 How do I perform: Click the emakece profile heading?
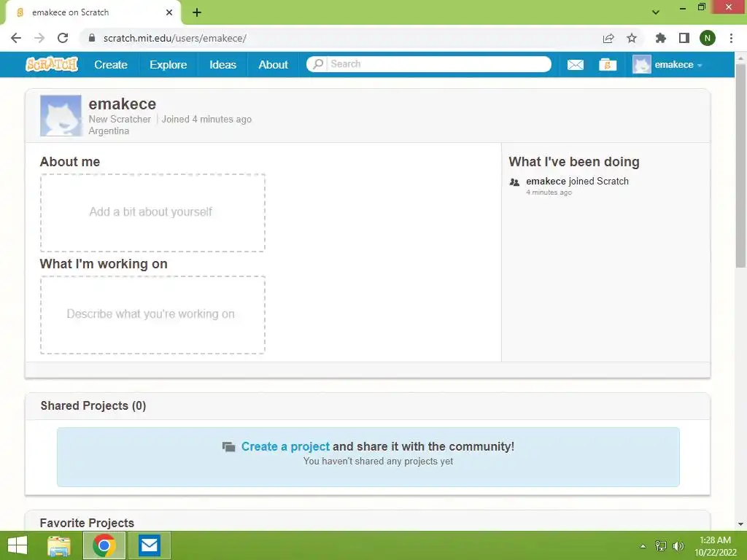[x=123, y=104]
